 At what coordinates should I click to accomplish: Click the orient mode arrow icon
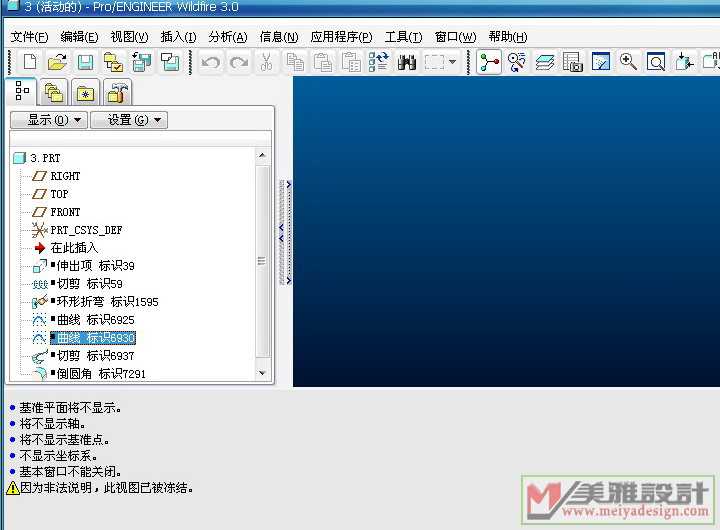pyautogui.click(x=684, y=62)
